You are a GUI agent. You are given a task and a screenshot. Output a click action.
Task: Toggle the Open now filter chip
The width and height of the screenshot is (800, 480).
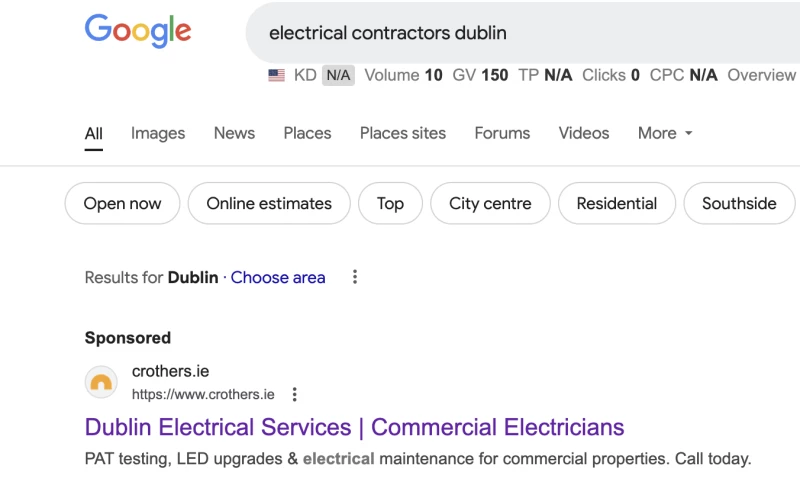[122, 203]
